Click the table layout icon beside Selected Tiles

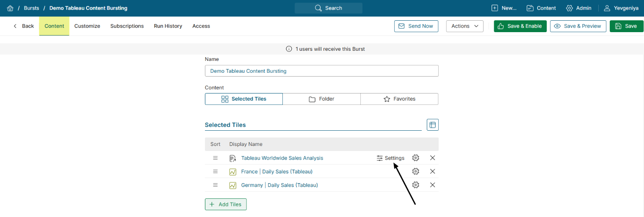click(x=433, y=125)
